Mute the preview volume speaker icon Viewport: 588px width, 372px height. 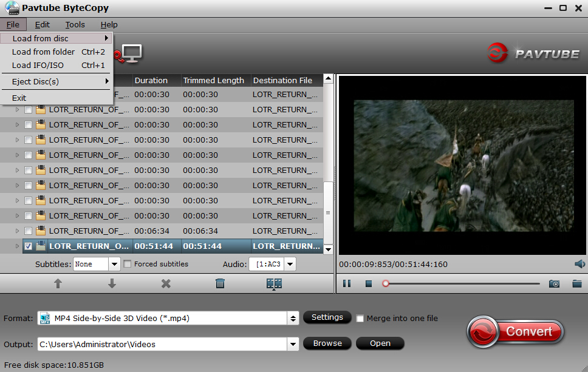pyautogui.click(x=579, y=264)
